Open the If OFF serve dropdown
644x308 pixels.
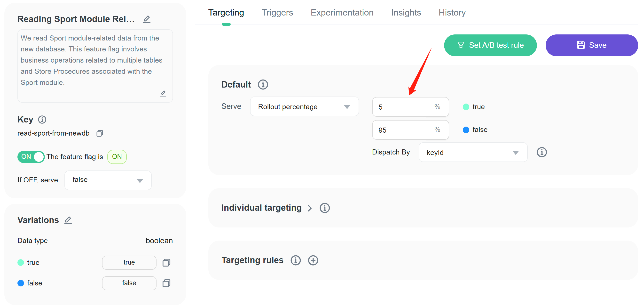pos(108,180)
